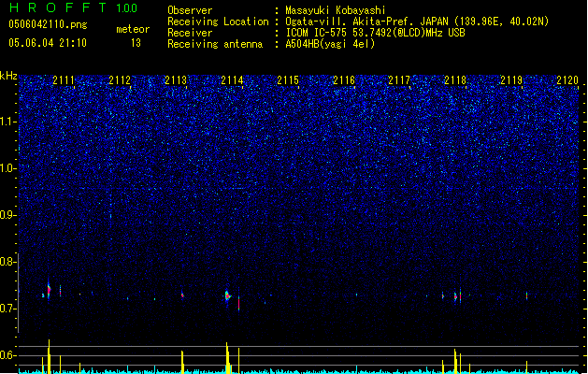Click the meteor label
Screen dimensions: 588x374
tap(133, 29)
